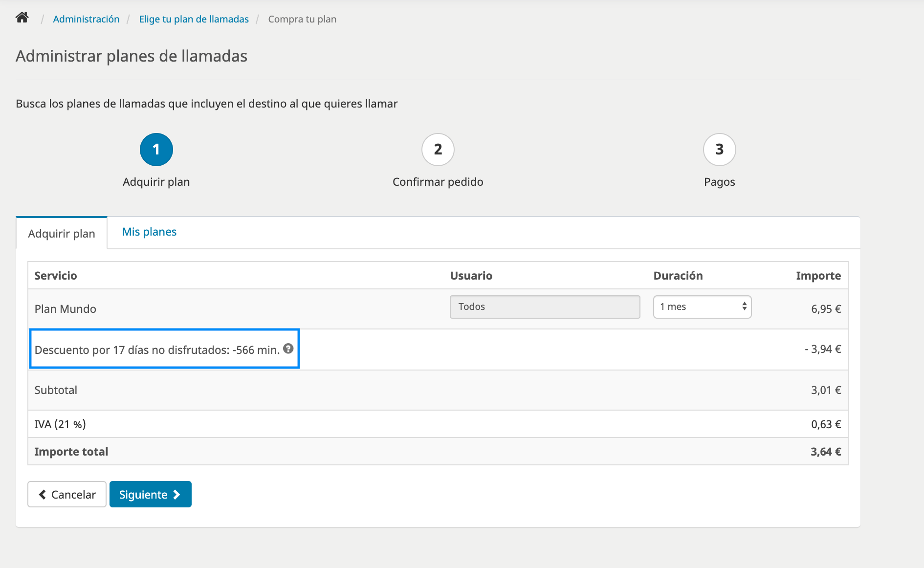Image resolution: width=924 pixels, height=568 pixels.
Task: Click the discount text for 17 días
Action: 157,350
